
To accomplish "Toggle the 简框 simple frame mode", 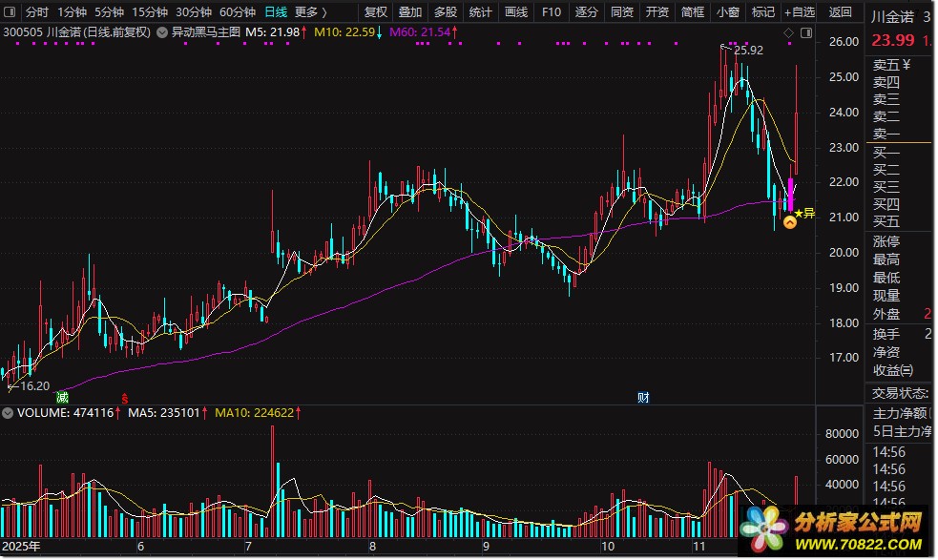I will point(693,12).
